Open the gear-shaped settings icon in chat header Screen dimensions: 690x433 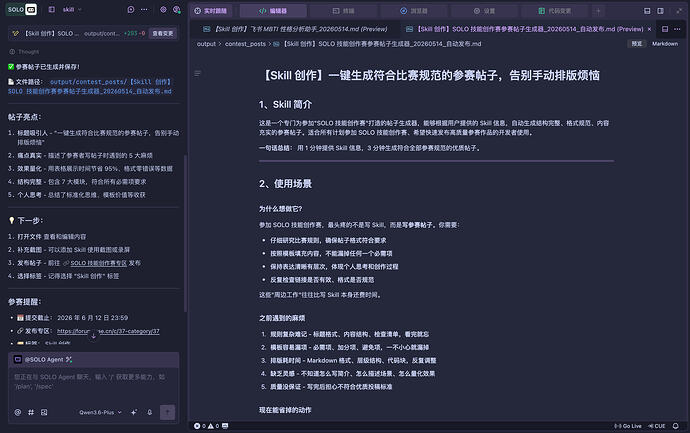(x=163, y=9)
